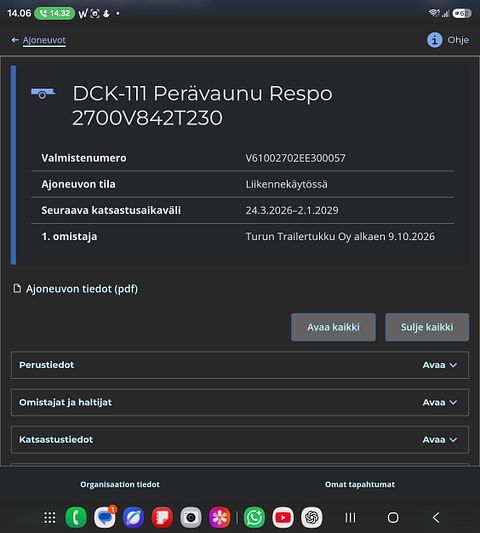Click the Ajoneuvon tila label
The height and width of the screenshot is (533, 480).
point(79,184)
